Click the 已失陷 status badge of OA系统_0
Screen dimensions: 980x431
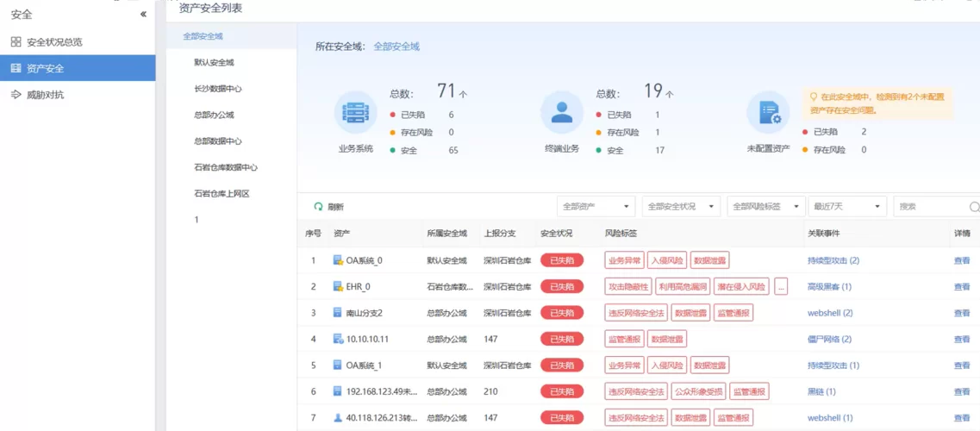coord(562,260)
